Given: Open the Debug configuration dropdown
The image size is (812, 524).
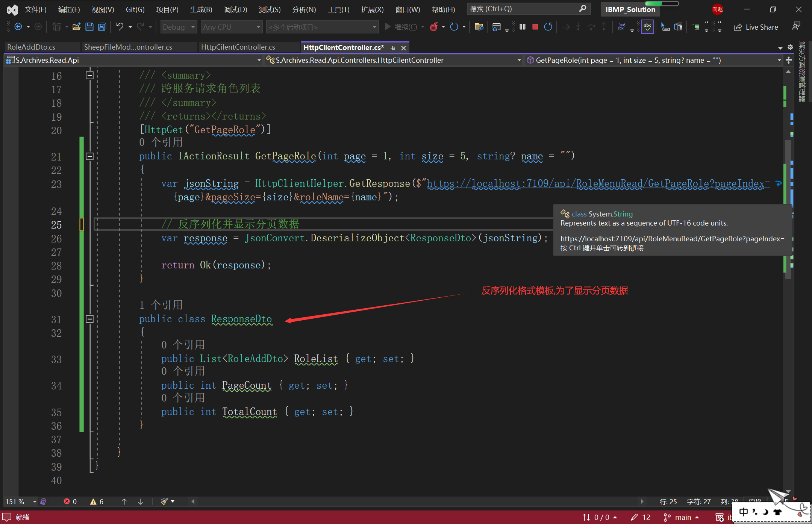Looking at the screenshot, I should point(179,27).
